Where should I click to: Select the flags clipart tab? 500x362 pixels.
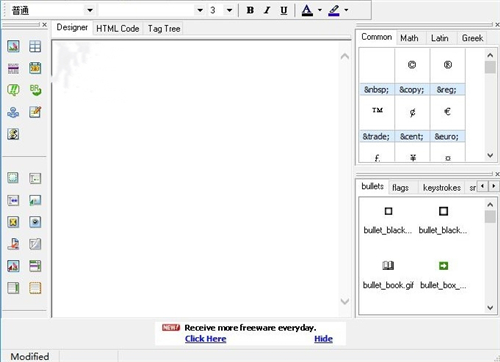click(400, 188)
